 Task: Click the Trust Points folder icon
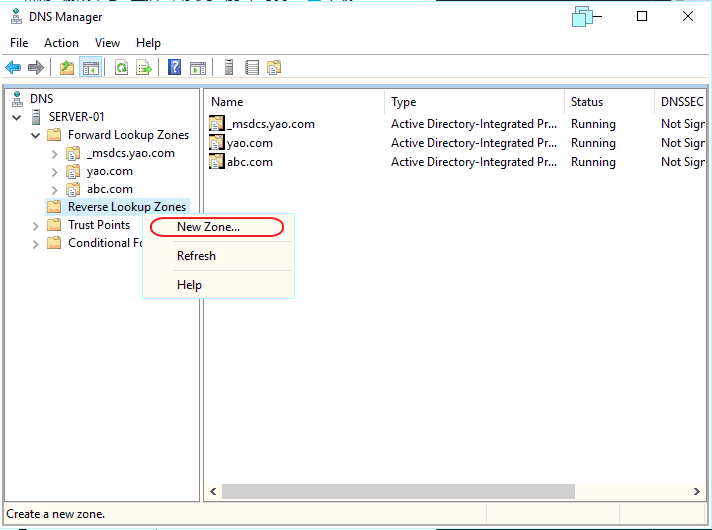pyautogui.click(x=54, y=225)
